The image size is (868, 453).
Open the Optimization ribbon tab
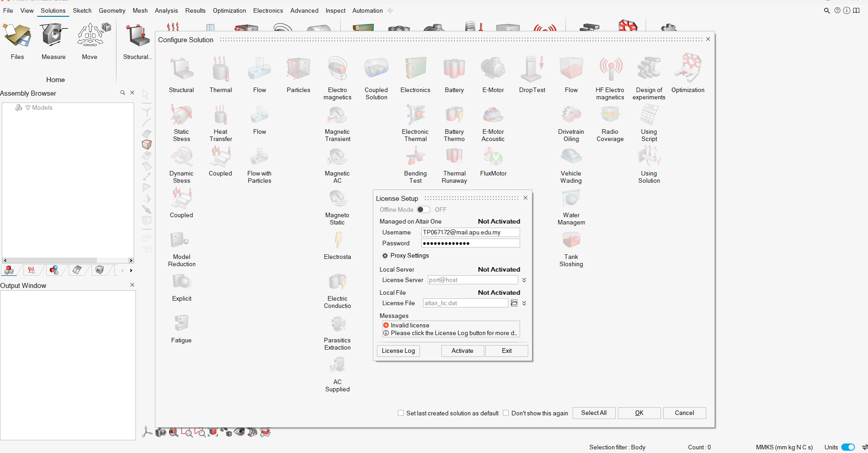point(229,10)
